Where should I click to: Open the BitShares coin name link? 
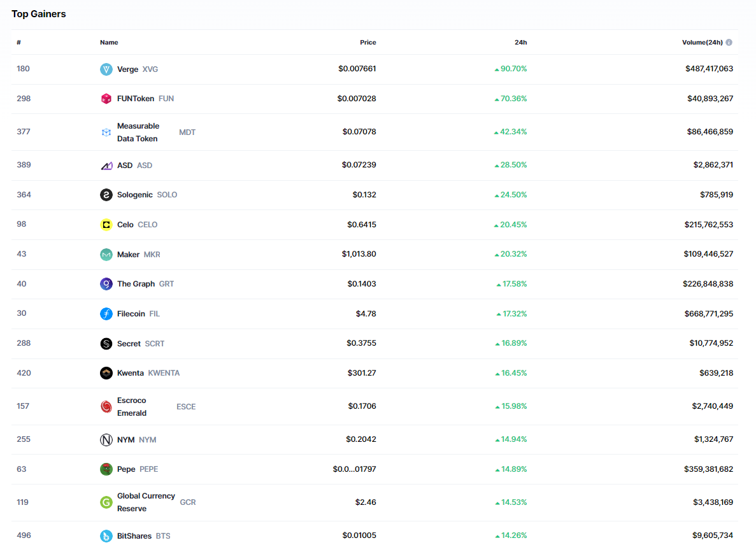pos(134,535)
